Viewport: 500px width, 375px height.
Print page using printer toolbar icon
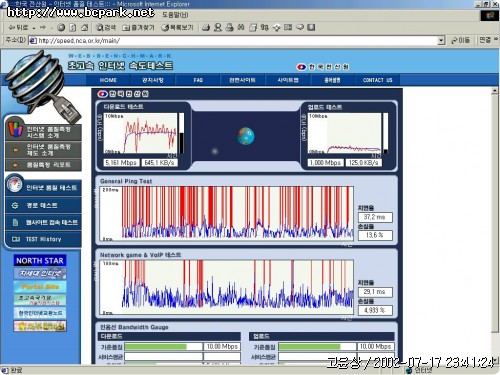pyautogui.click(x=229, y=28)
